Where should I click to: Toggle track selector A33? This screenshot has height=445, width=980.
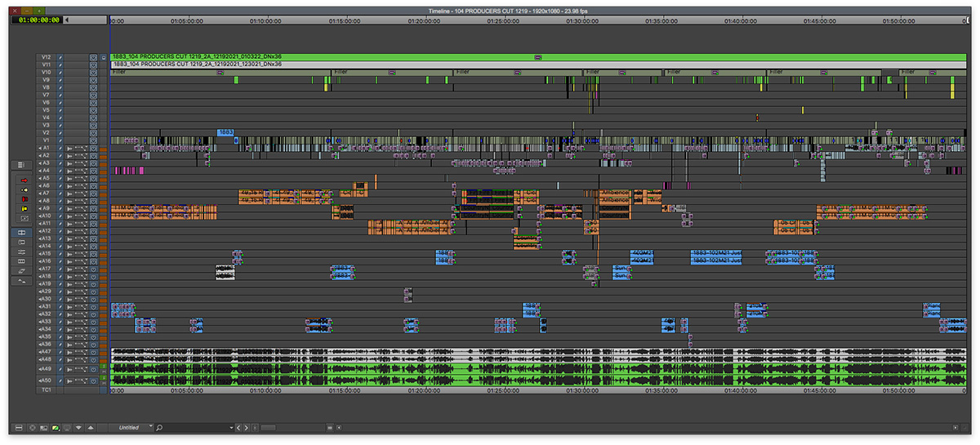46,322
